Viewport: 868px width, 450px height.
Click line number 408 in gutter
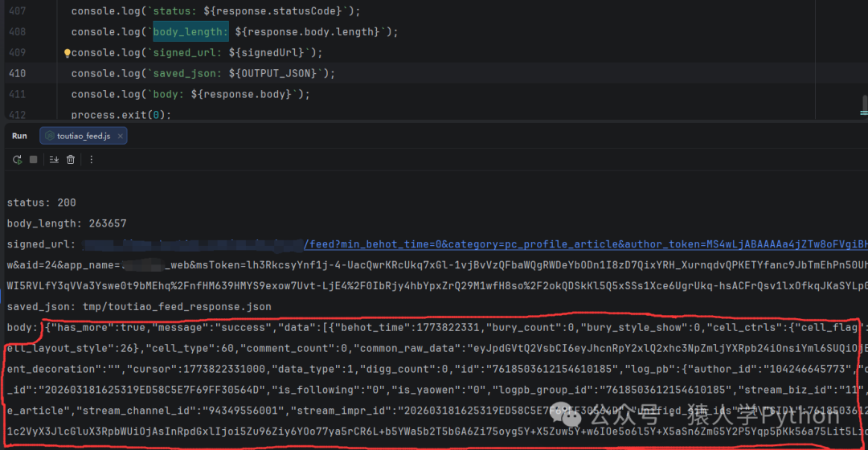[17, 31]
